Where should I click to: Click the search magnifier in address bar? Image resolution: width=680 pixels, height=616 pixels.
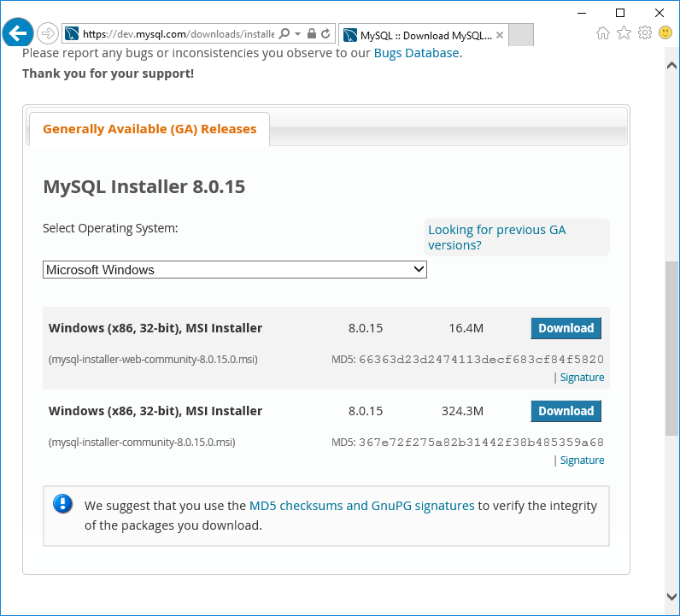pos(284,33)
